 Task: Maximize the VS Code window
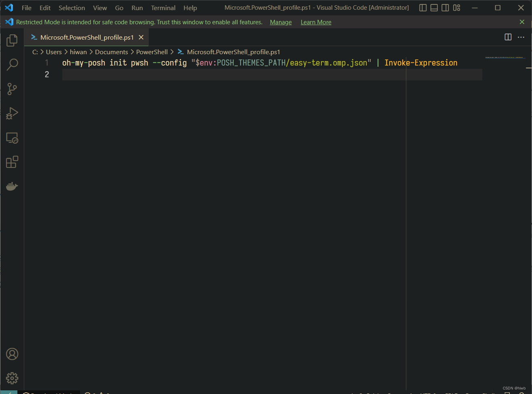(x=498, y=8)
